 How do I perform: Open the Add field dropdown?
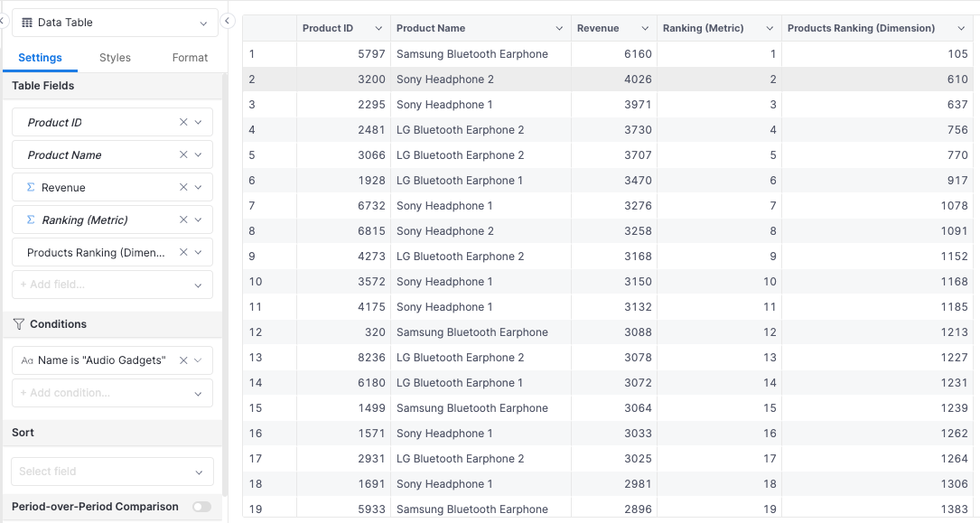(198, 285)
